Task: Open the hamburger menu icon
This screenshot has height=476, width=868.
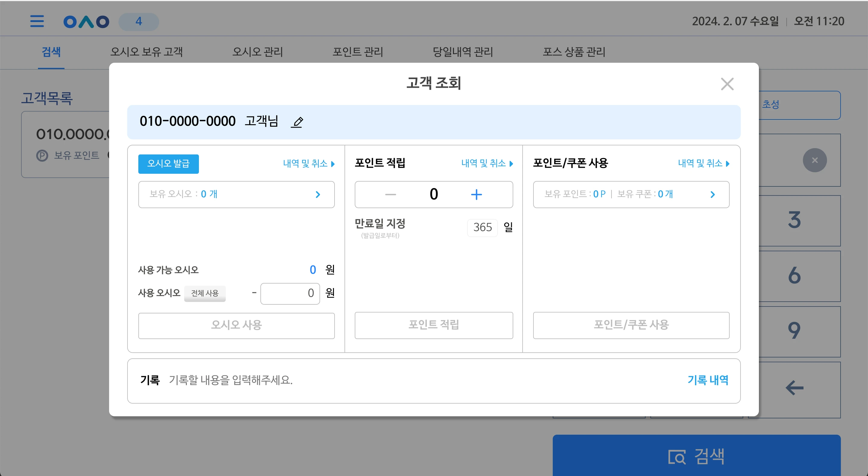Action: (x=37, y=21)
